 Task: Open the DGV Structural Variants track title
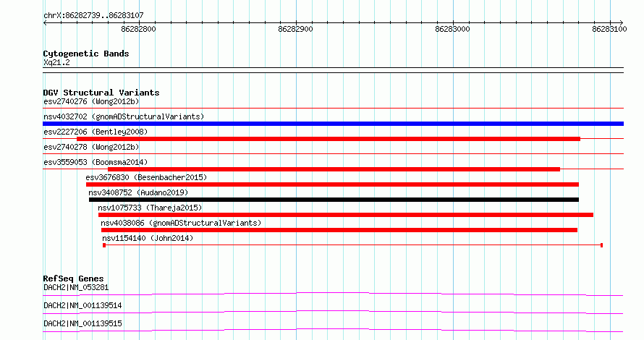click(101, 93)
